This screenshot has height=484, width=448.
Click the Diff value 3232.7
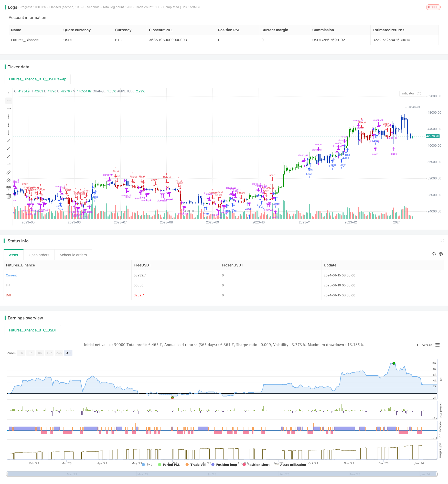[x=139, y=295]
